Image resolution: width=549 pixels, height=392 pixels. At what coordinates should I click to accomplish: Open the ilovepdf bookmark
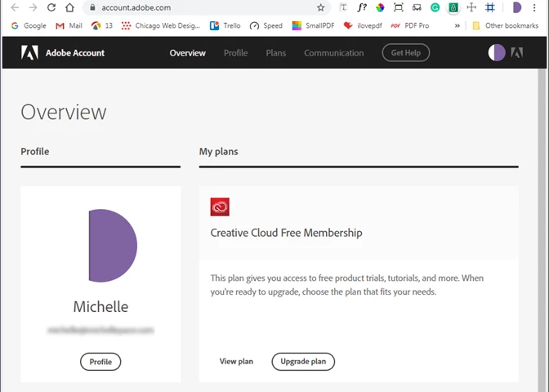[363, 25]
